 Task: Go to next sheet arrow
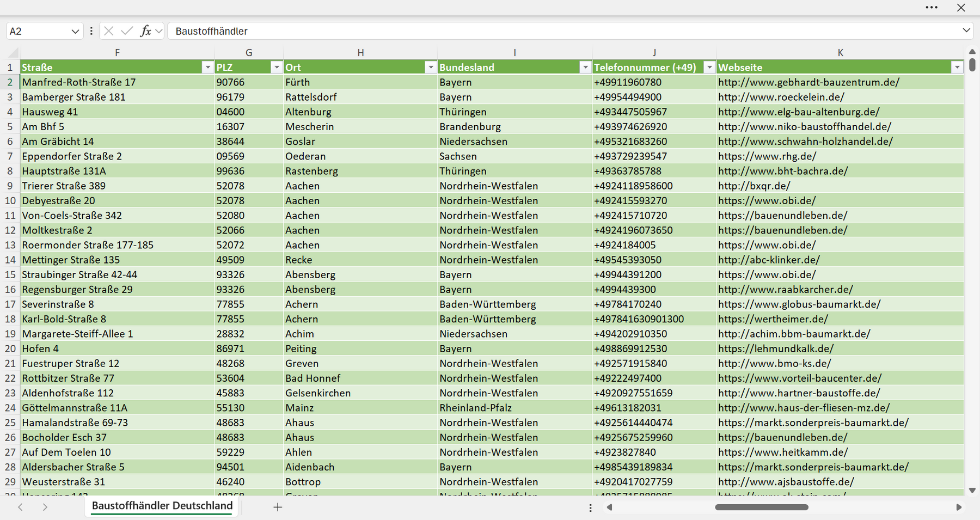point(45,507)
